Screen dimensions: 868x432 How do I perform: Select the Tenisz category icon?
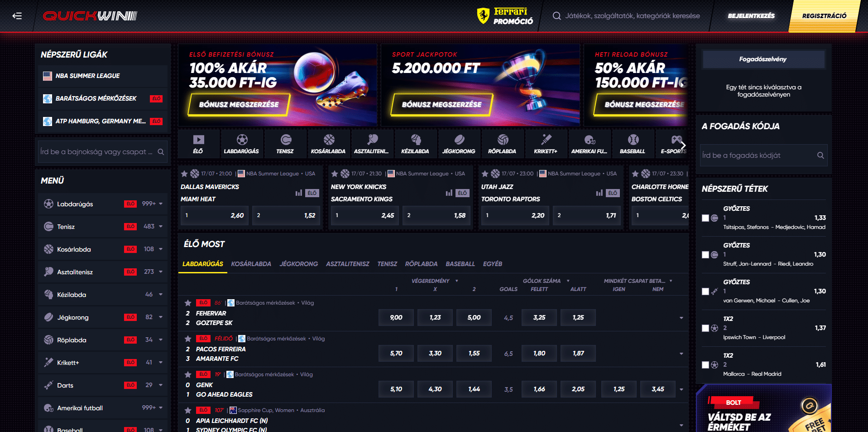[x=285, y=140]
